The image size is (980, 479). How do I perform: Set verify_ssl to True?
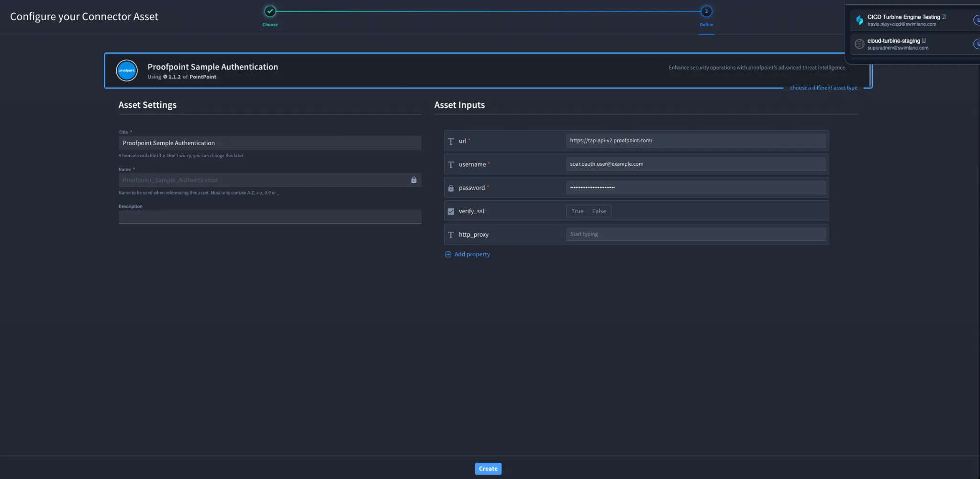point(578,211)
